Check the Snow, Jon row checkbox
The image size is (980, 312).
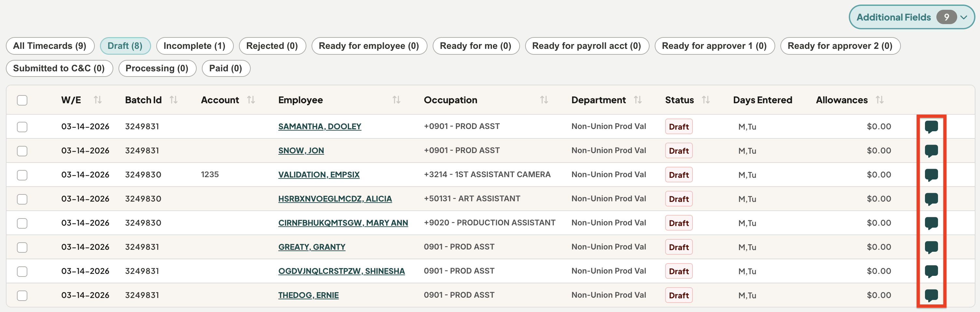(22, 151)
